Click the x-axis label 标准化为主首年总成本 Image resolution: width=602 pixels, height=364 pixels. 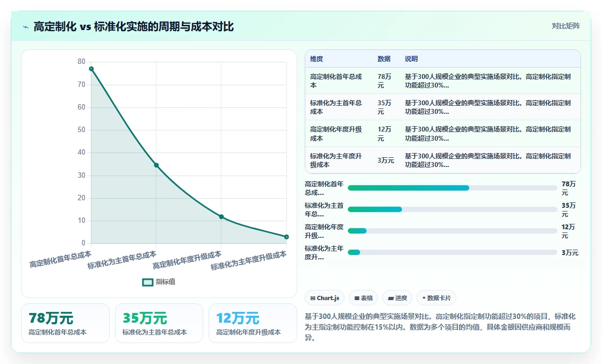coord(121,260)
